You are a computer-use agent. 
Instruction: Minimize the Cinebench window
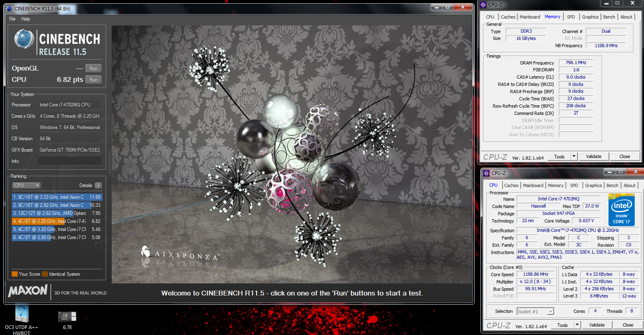tap(436, 7)
